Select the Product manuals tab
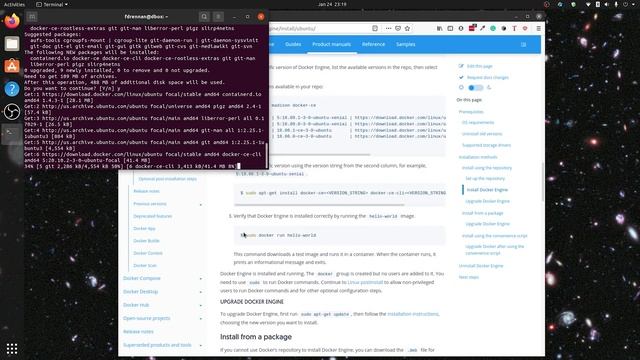This screenshot has height=360, width=640. [331, 44]
